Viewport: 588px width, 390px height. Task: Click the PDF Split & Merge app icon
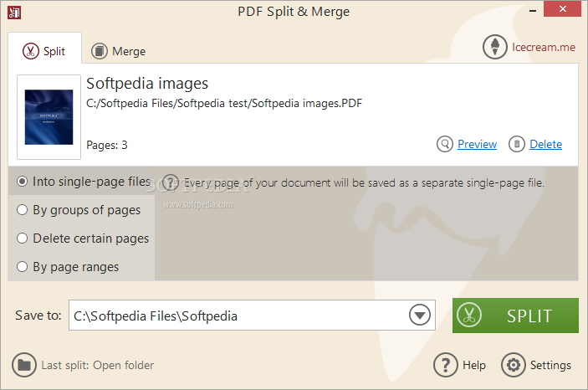pyautogui.click(x=14, y=13)
